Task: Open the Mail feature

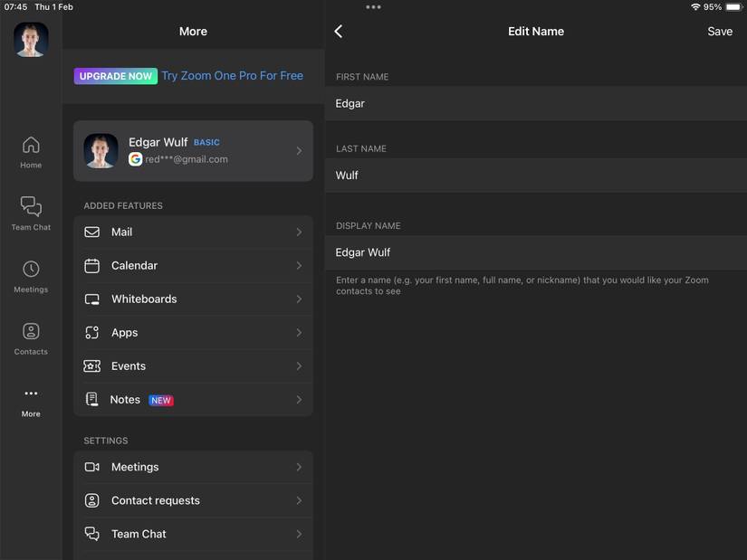Action: [x=193, y=232]
